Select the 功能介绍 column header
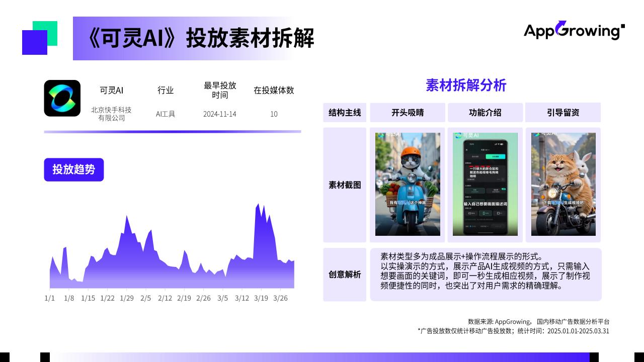 tap(485, 113)
